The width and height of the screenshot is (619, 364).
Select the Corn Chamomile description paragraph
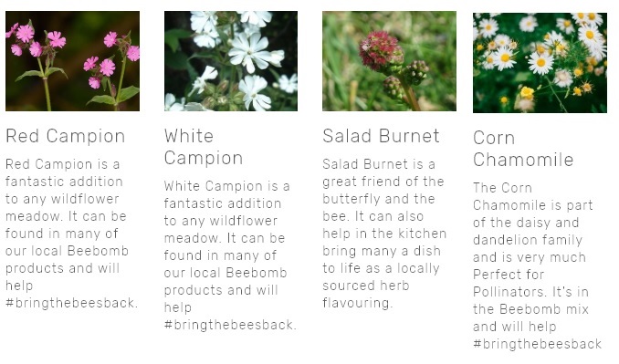point(537,265)
